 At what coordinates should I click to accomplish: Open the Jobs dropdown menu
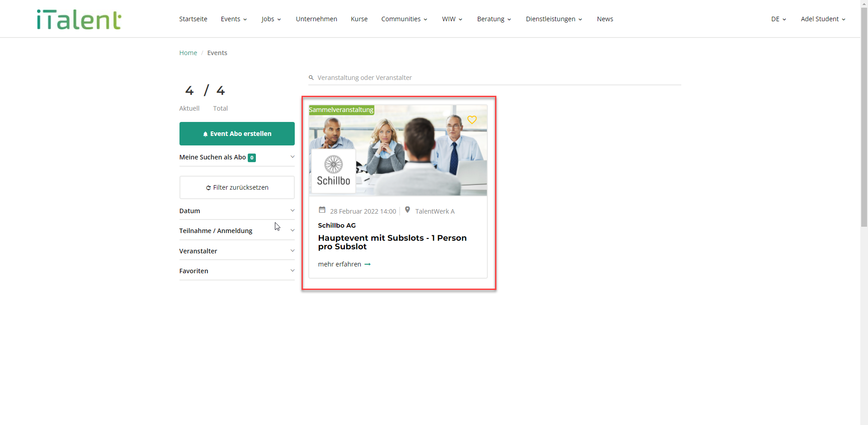click(271, 19)
